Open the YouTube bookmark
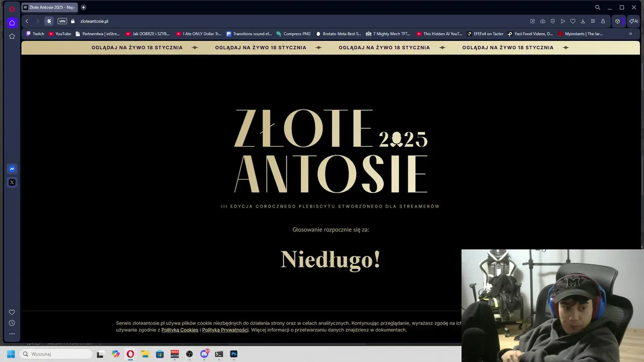 (60, 34)
